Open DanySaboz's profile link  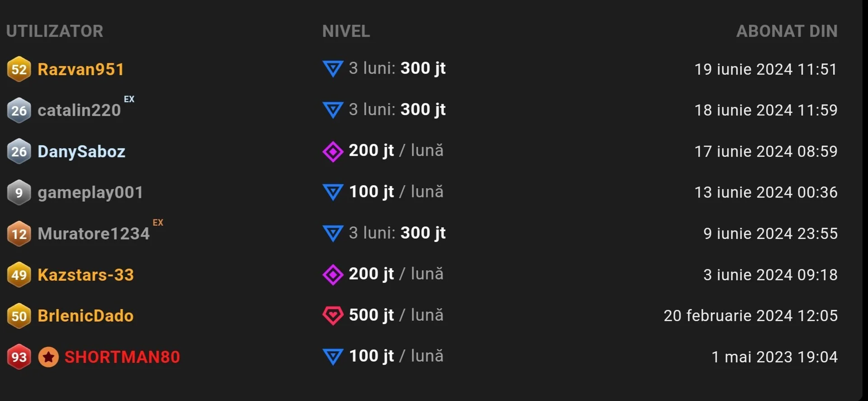coord(81,152)
